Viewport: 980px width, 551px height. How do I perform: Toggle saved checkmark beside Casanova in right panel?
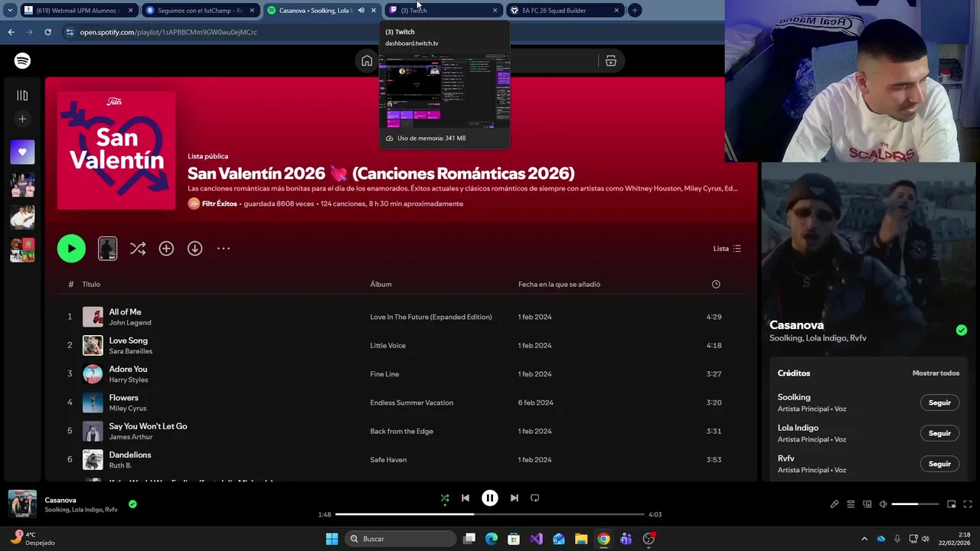(x=962, y=331)
